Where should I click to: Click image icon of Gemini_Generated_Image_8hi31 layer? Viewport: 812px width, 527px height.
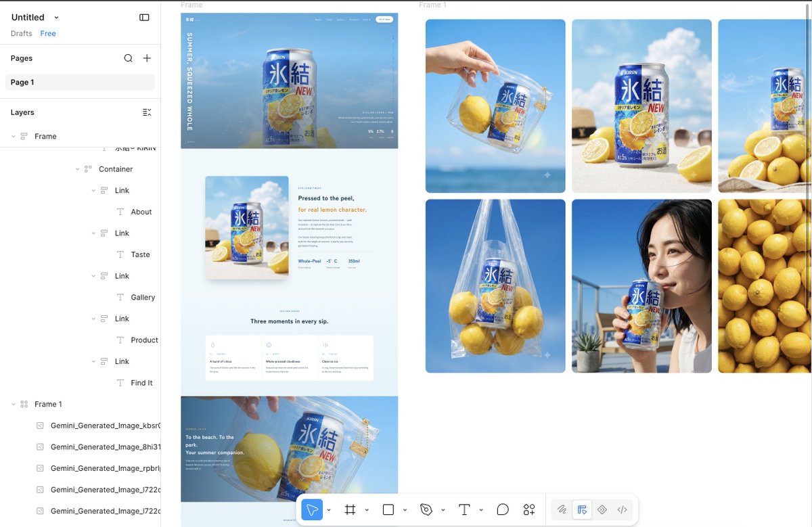click(x=40, y=447)
